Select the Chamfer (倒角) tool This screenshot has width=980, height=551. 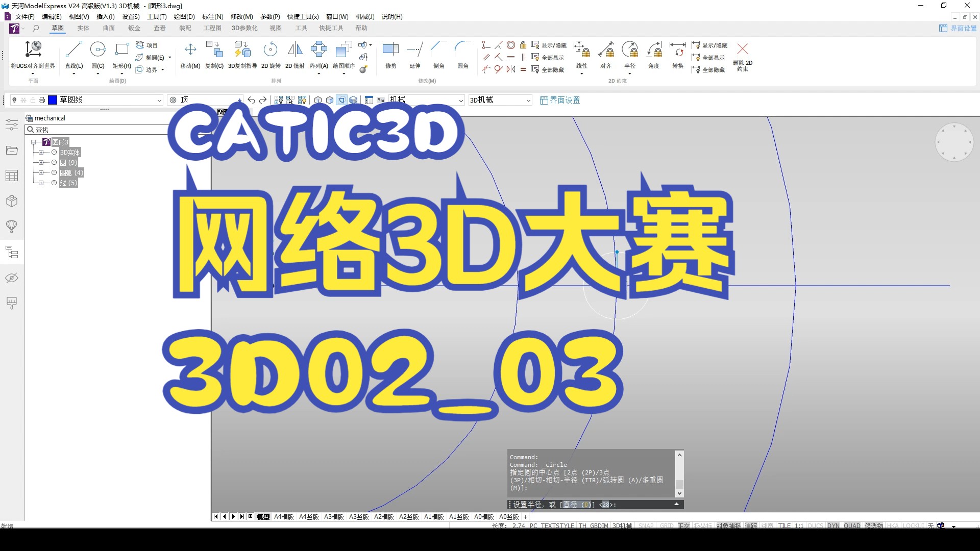point(439,55)
